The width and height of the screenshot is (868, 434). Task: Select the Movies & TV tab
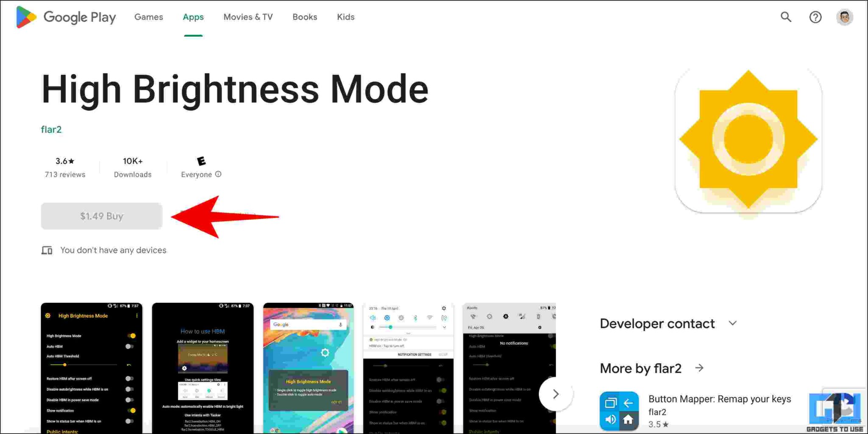tap(248, 17)
